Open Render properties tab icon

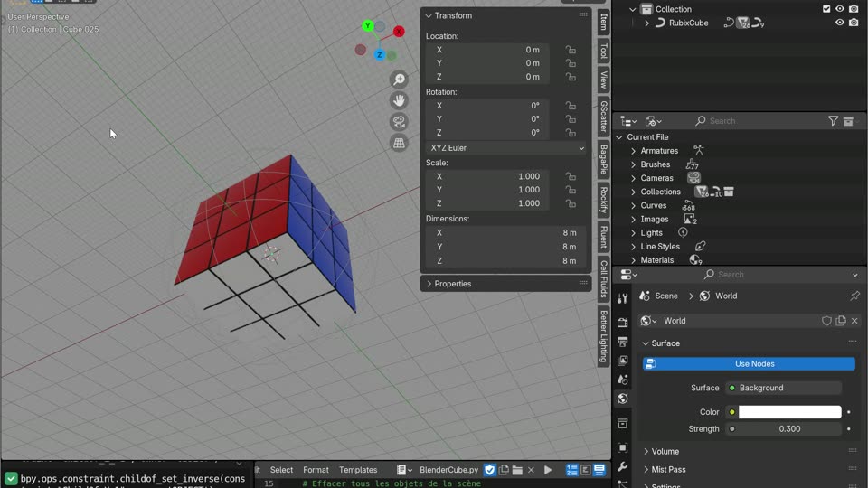(623, 322)
